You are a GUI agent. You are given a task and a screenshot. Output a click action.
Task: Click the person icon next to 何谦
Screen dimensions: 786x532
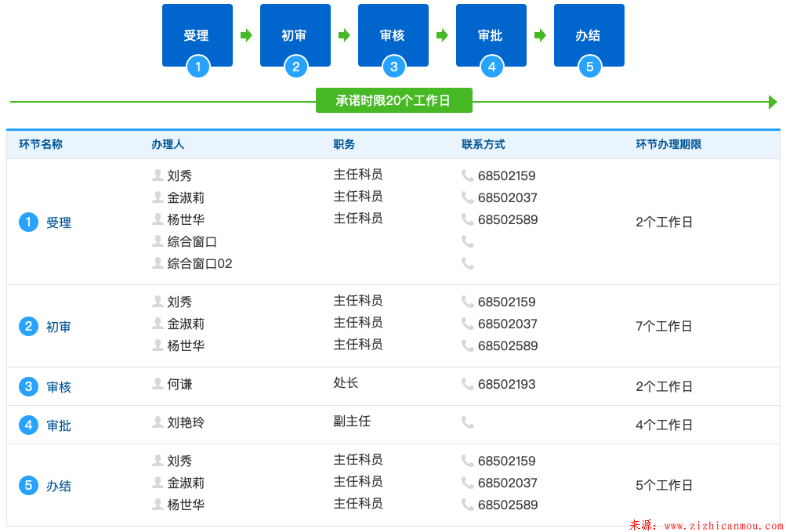[158, 384]
